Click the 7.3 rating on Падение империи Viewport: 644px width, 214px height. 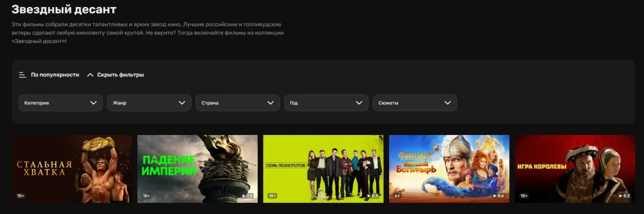point(247,196)
